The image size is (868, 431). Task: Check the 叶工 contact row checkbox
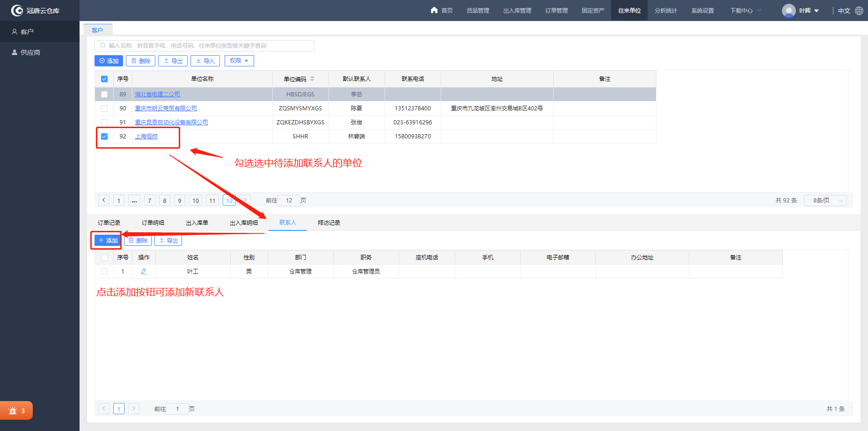[104, 272]
